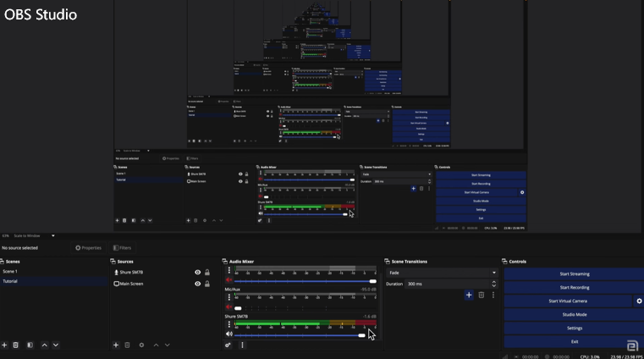644x359 pixels.
Task: Click the Exit button
Action: (574, 342)
